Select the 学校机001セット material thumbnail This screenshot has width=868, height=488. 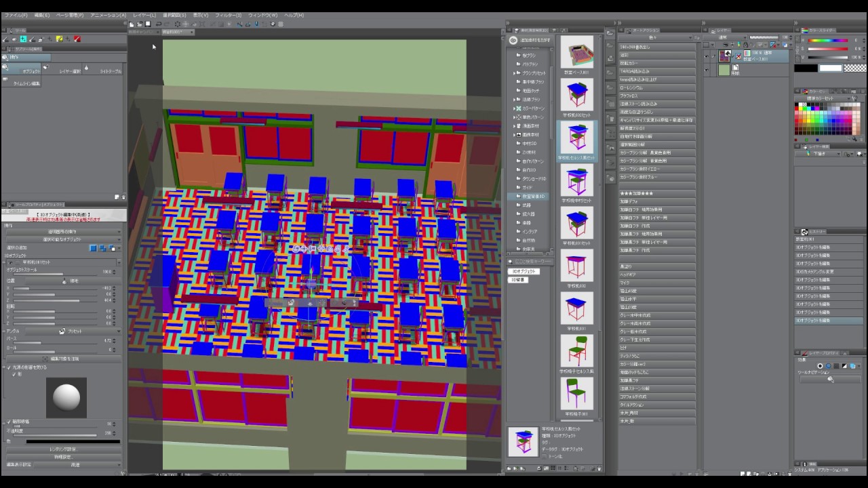pos(577,223)
